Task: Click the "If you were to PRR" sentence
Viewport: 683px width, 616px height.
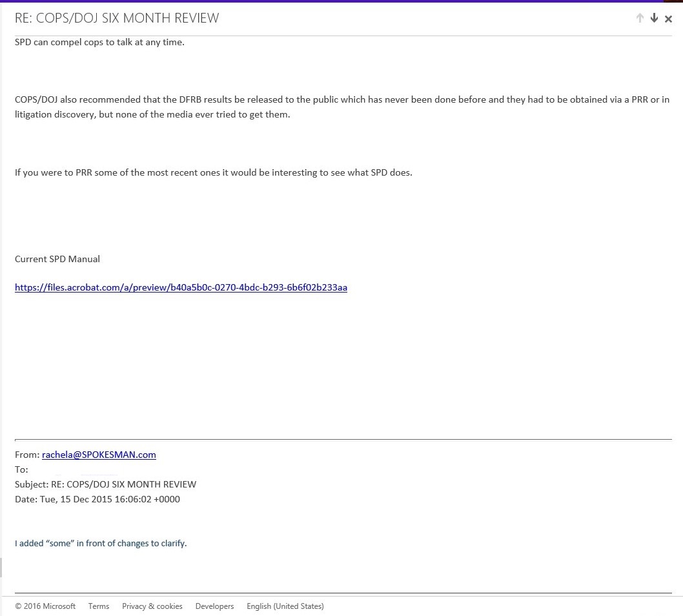Action: 213,172
